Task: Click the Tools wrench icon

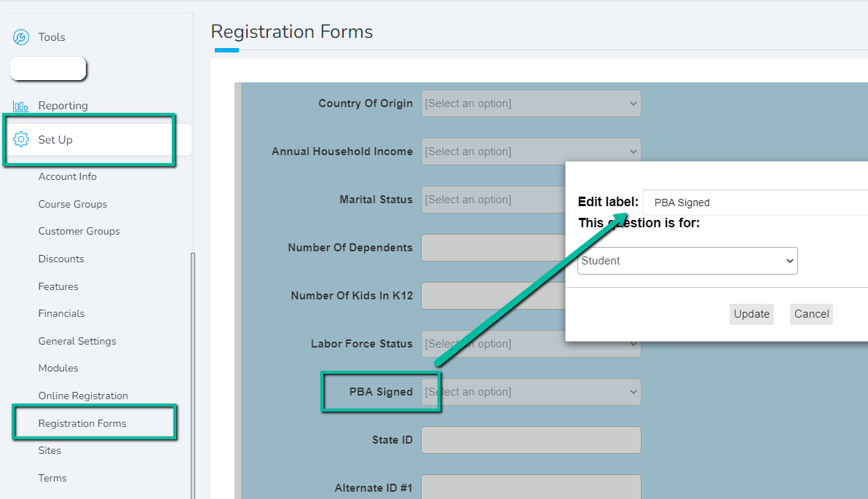Action: 21,37
